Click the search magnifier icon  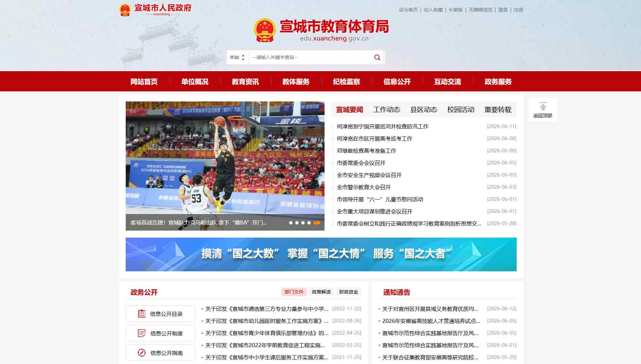377,57
